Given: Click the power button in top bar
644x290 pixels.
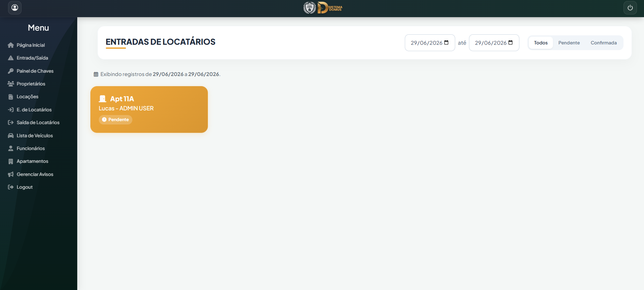Looking at the screenshot, I should point(630,8).
